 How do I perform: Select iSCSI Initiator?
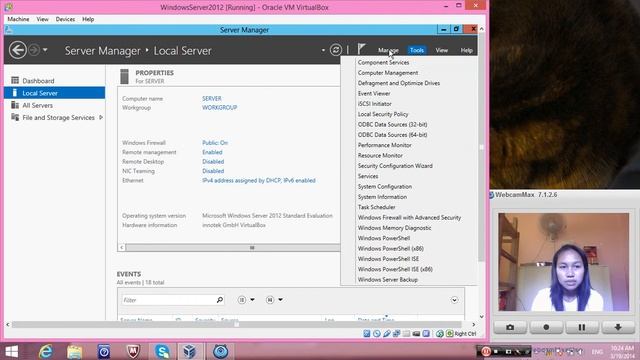coord(374,104)
